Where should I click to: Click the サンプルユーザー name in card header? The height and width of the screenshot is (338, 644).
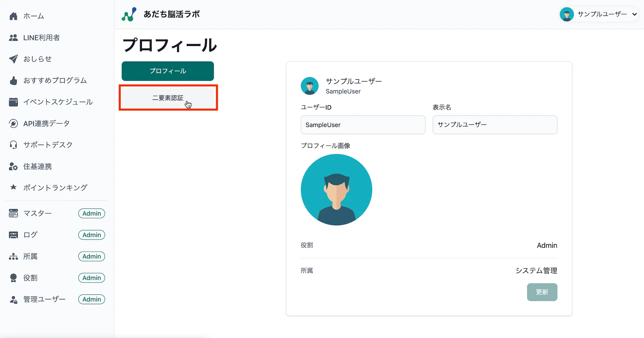(x=354, y=81)
